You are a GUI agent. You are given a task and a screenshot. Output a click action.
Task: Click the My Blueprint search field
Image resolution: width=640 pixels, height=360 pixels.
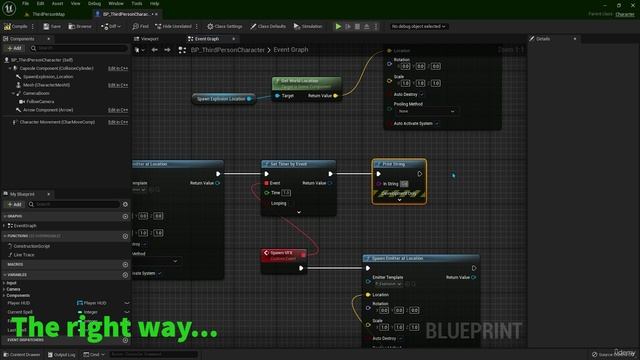pyautogui.click(x=74, y=204)
